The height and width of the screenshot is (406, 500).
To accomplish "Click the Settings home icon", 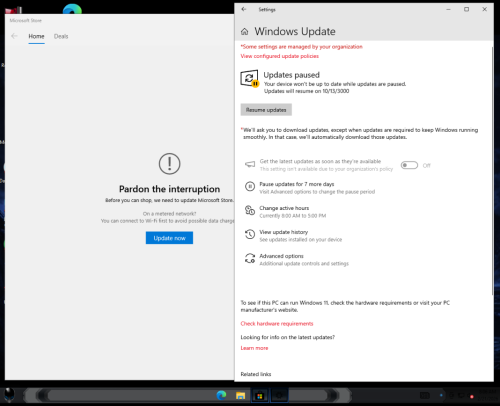I will [x=244, y=32].
